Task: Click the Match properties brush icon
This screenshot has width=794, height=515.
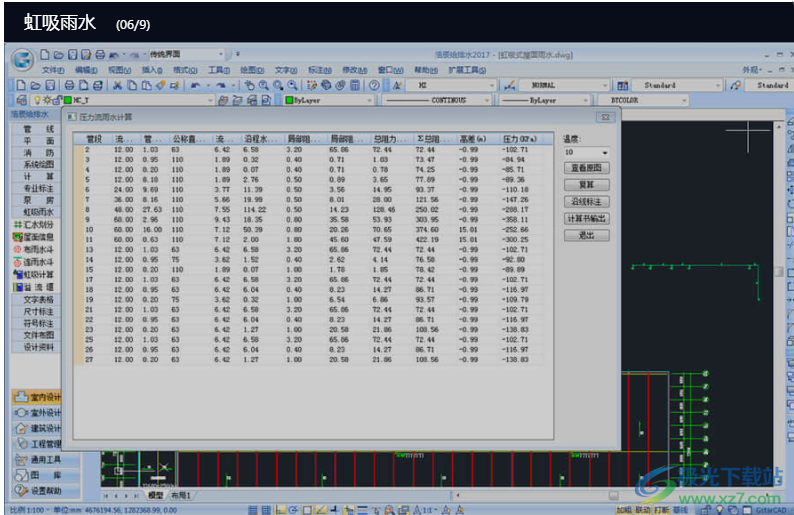Action: 161,85
